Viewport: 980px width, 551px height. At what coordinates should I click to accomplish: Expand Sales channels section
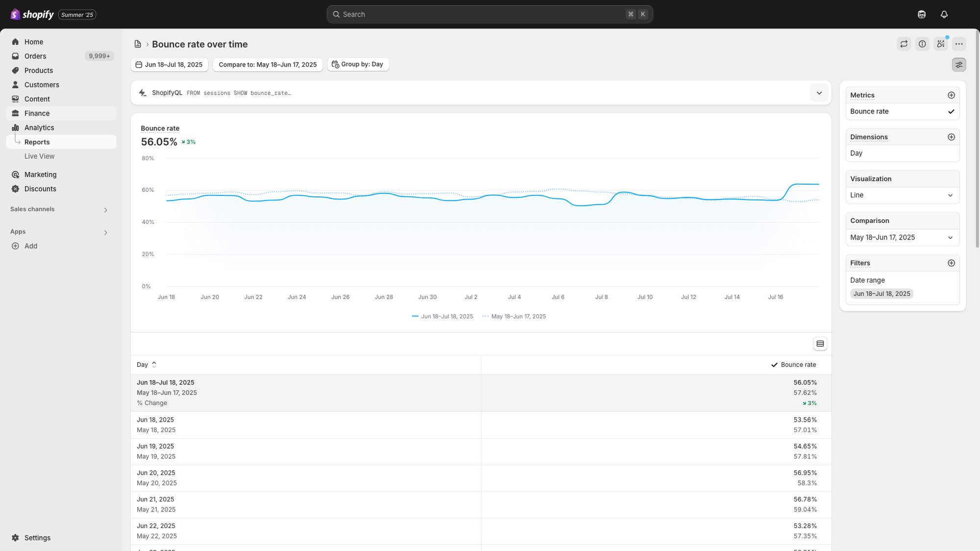pos(105,210)
